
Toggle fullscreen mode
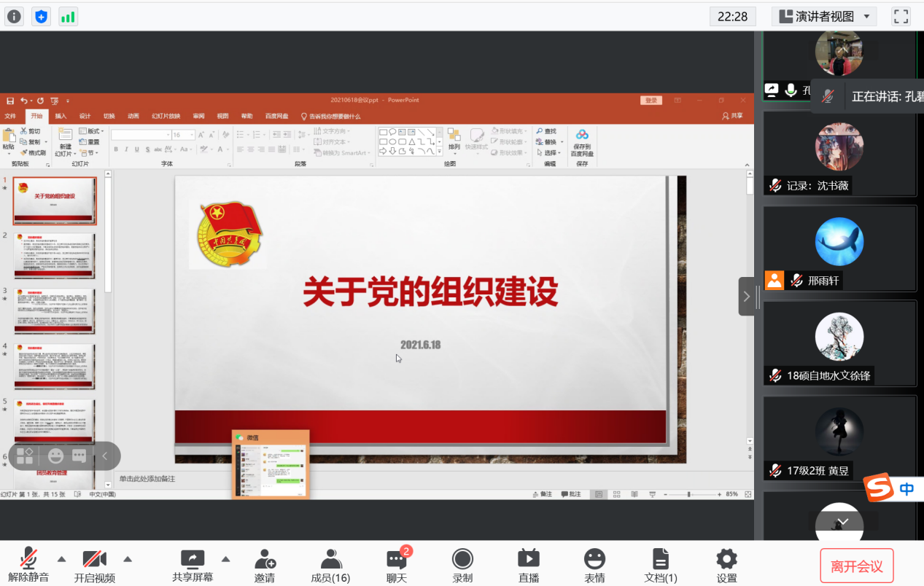[901, 16]
